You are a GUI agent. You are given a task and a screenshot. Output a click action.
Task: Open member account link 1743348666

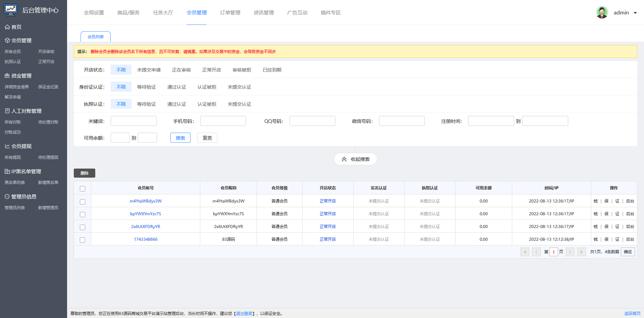point(146,239)
